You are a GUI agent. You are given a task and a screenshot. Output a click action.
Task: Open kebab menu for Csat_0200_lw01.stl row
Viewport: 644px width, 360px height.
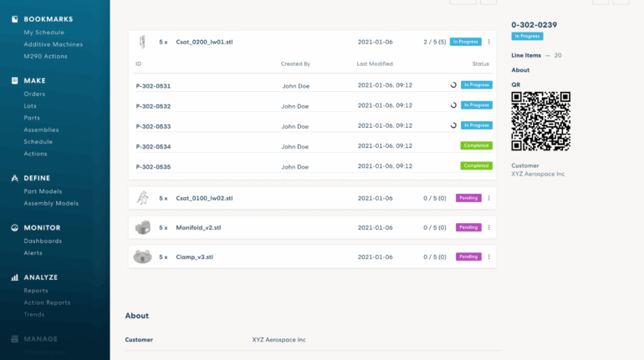point(489,42)
